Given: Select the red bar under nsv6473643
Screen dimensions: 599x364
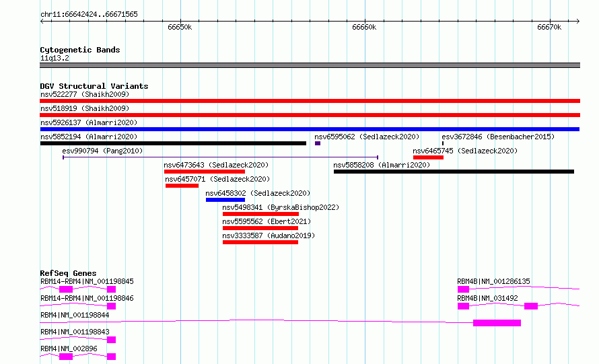Looking at the screenshot, I should (x=205, y=172).
